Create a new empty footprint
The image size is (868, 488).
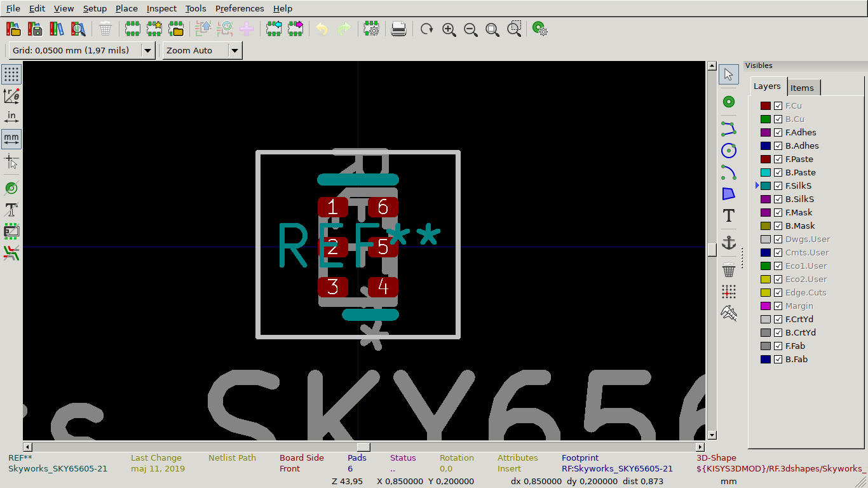(132, 29)
